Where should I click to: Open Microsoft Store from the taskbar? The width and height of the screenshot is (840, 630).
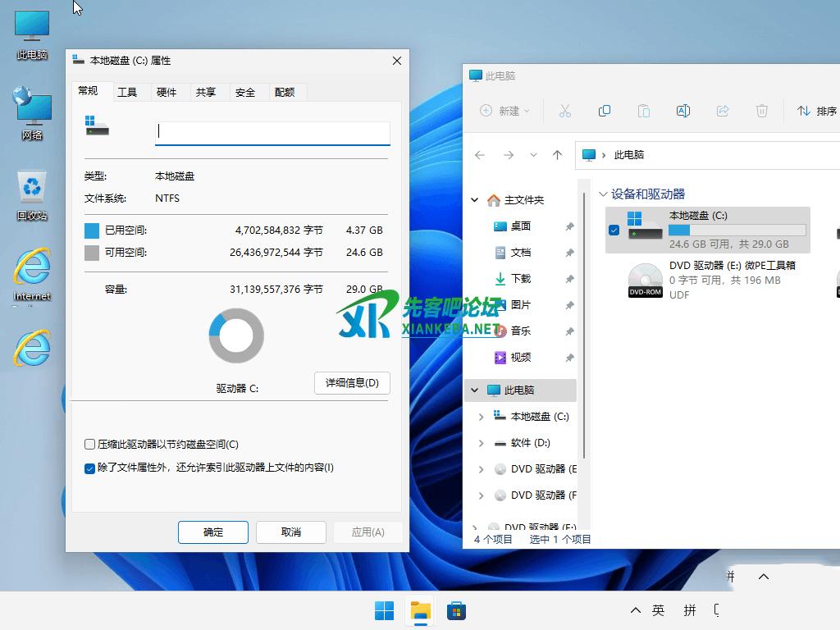pos(456,610)
